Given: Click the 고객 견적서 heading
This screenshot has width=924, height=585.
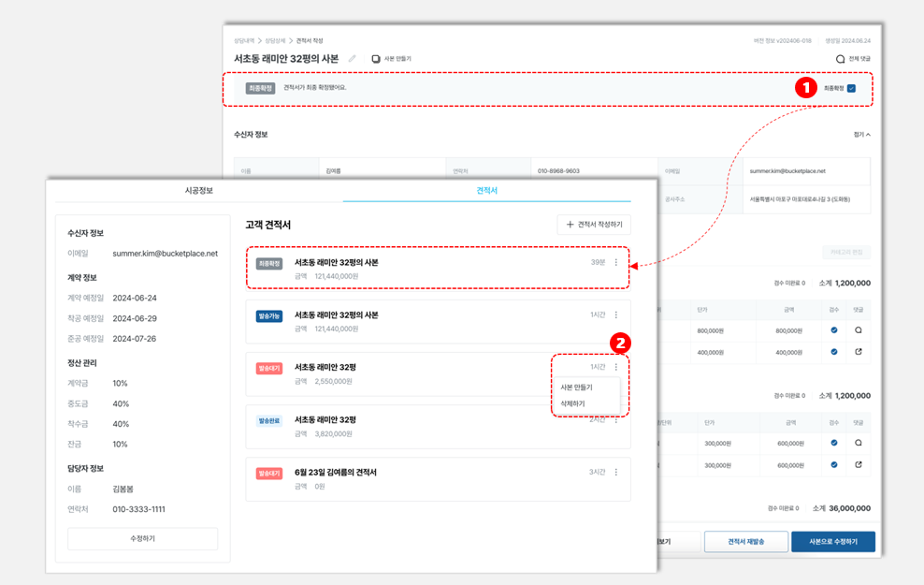Looking at the screenshot, I should [x=268, y=225].
